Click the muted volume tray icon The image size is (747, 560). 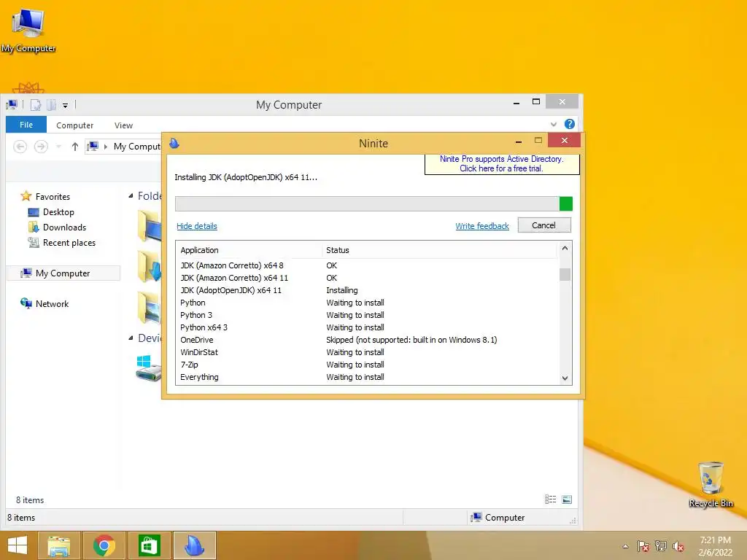tap(678, 546)
